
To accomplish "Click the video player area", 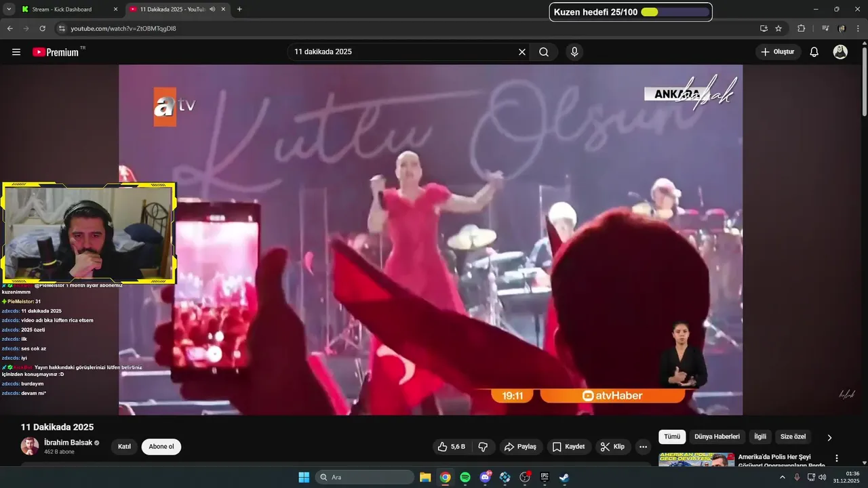I will [x=431, y=240].
